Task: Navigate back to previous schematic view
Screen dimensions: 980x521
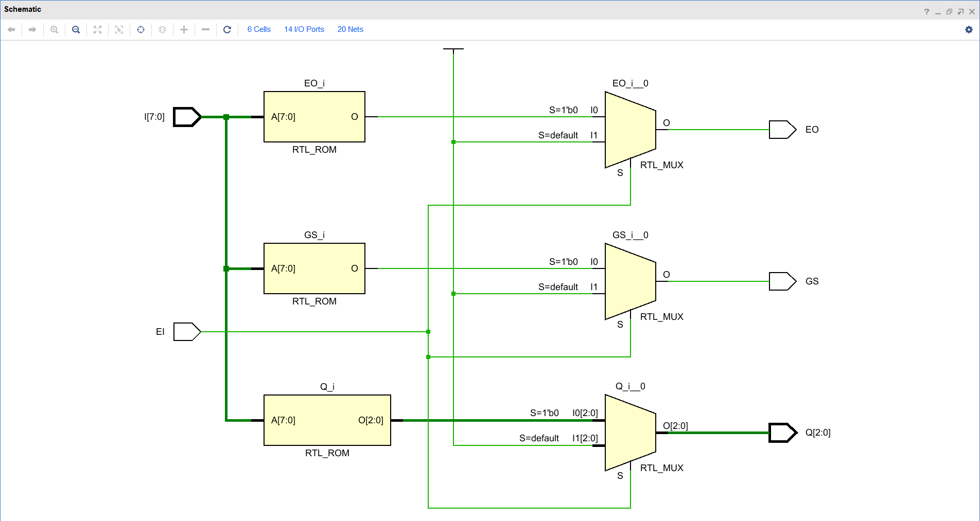Action: coord(11,29)
